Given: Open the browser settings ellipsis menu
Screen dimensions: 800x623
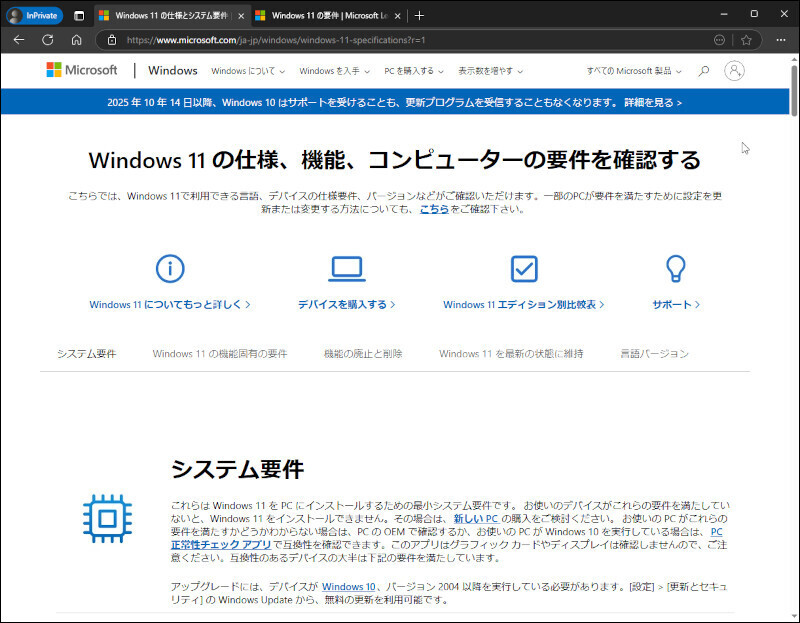Looking at the screenshot, I should click(x=781, y=40).
